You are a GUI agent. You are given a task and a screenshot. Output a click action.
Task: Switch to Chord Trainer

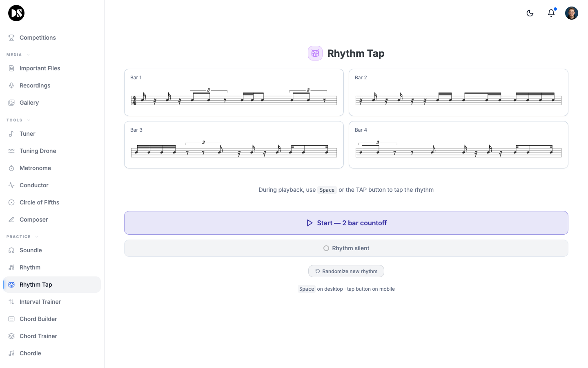pyautogui.click(x=38, y=336)
